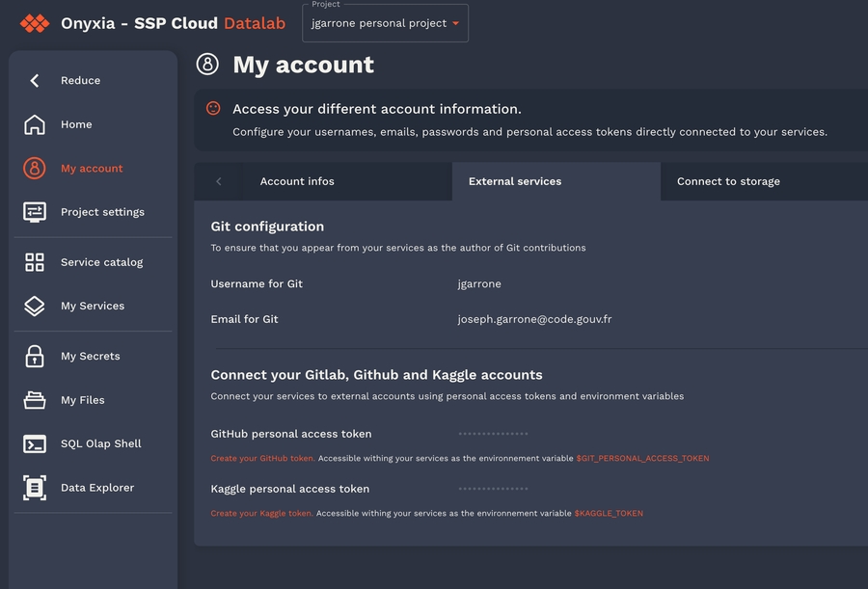The height and width of the screenshot is (589, 868).
Task: Open Data Explorer icon
Action: (35, 488)
